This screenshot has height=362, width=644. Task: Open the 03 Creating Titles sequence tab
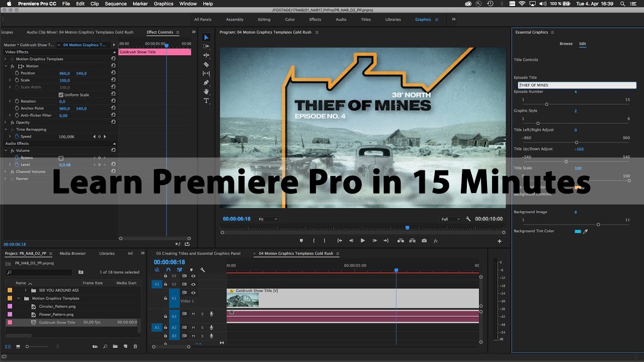click(x=198, y=253)
